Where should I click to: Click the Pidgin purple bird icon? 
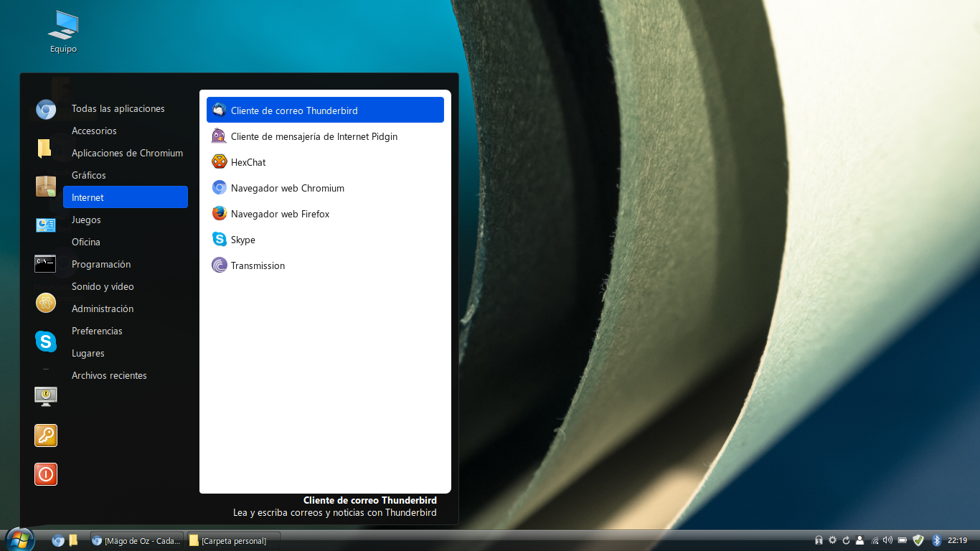(220, 136)
